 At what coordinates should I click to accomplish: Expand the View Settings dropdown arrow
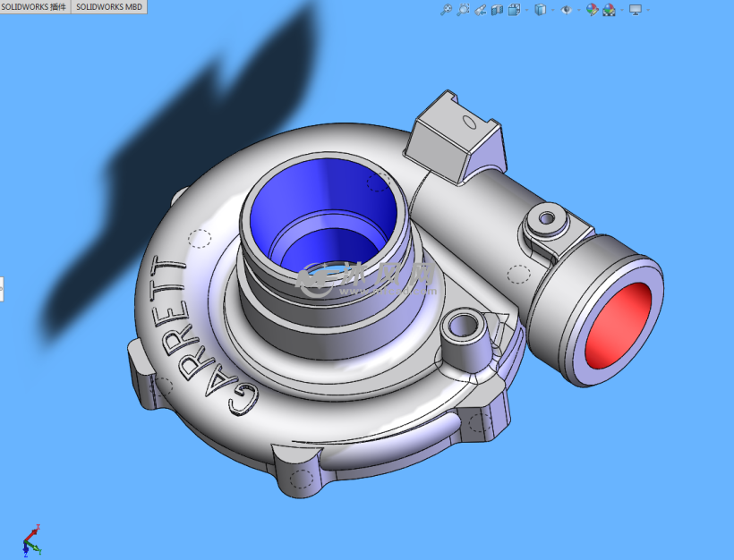[648, 10]
